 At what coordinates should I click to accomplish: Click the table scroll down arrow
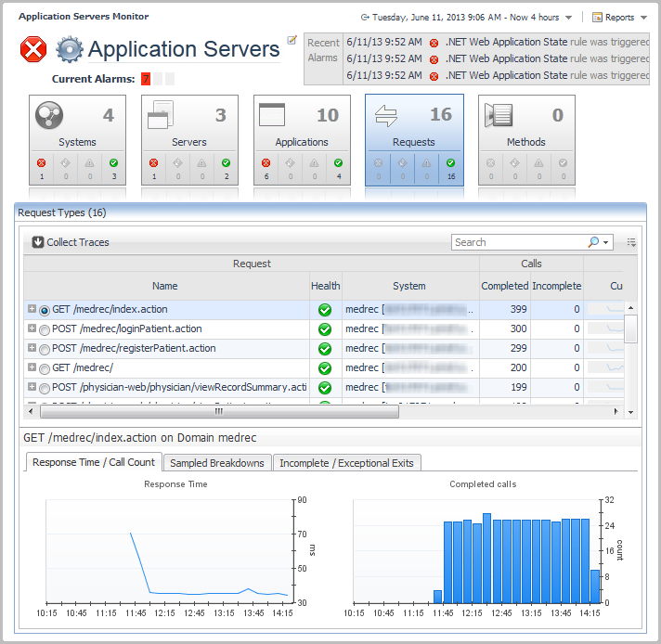pyautogui.click(x=630, y=412)
